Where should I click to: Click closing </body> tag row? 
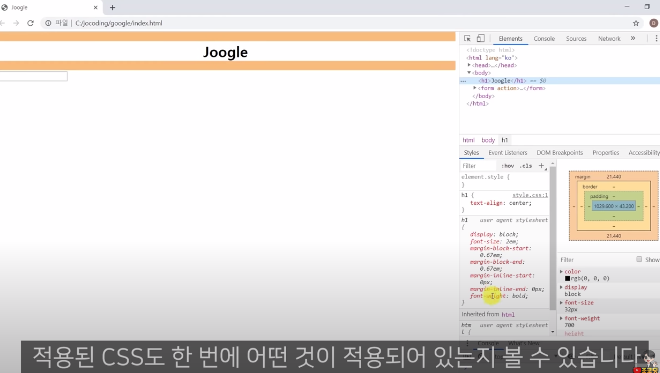coord(483,96)
